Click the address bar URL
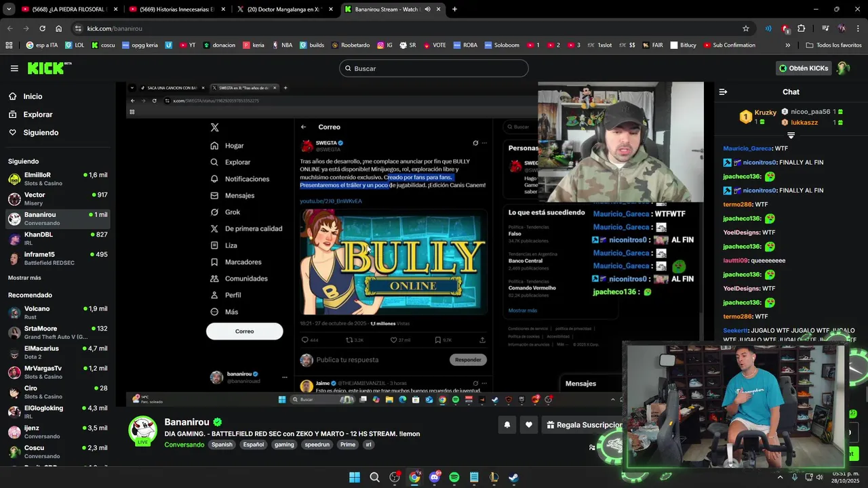 click(x=115, y=28)
